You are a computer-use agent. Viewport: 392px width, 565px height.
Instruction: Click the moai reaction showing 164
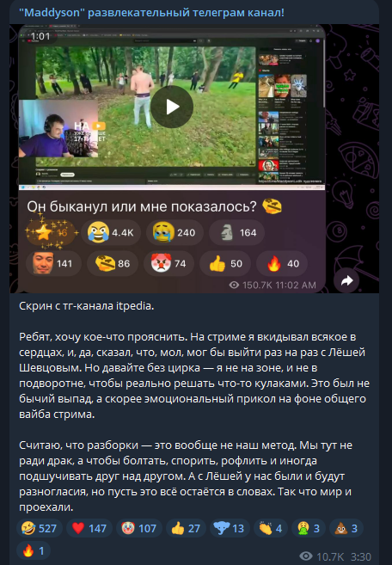click(237, 233)
